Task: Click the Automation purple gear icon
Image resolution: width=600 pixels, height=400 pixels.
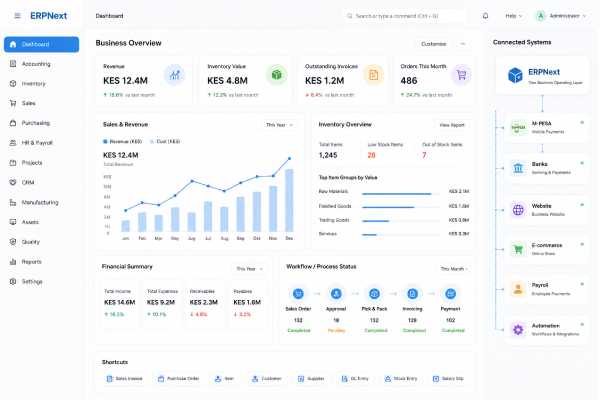Action: [518, 330]
